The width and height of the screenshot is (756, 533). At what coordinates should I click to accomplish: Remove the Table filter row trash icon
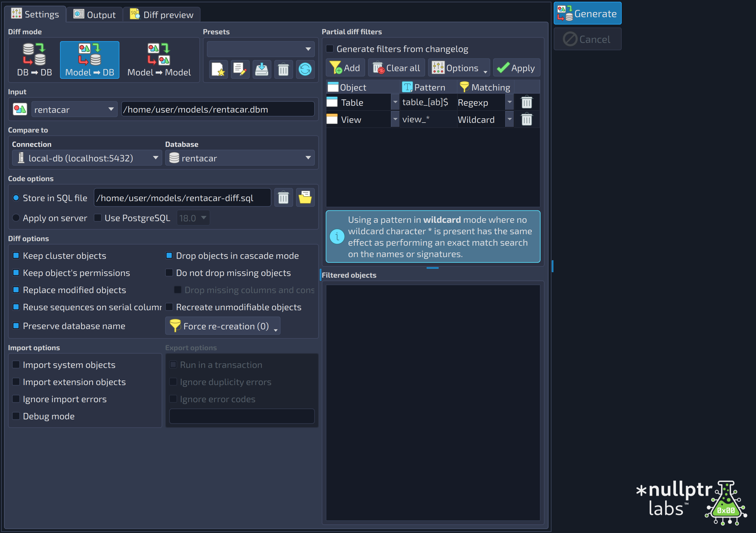tap(527, 102)
